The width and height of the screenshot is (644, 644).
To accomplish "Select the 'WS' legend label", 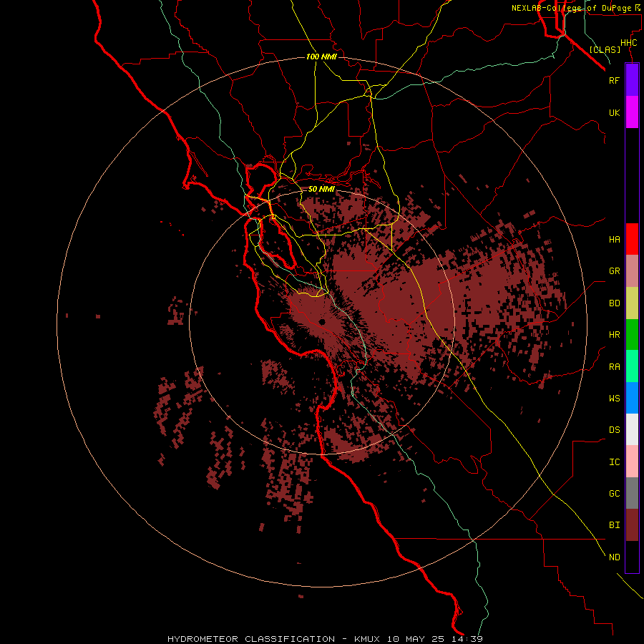I will [614, 399].
